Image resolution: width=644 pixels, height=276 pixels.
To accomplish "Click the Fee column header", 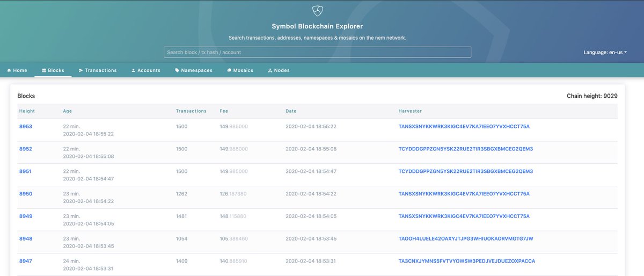I will coord(224,111).
